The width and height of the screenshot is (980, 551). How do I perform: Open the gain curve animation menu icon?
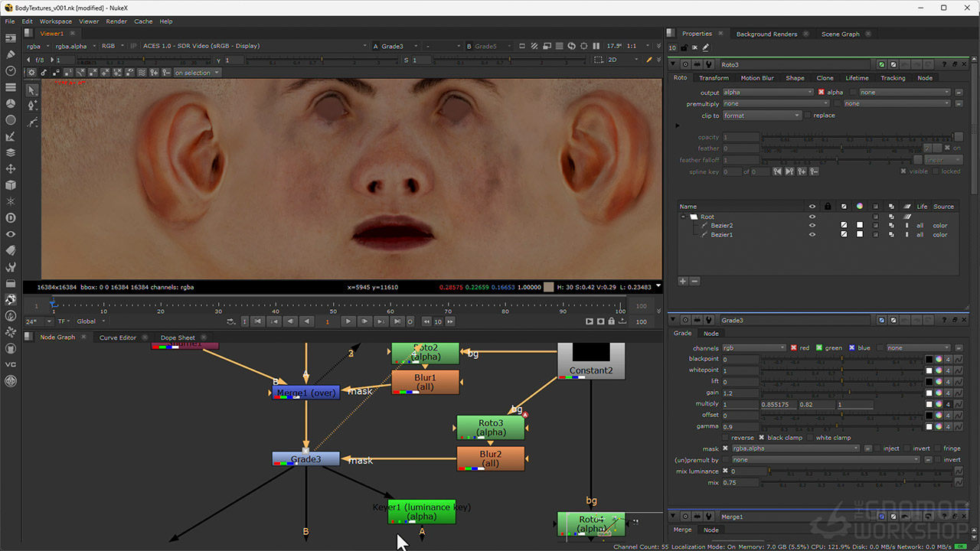[958, 393]
